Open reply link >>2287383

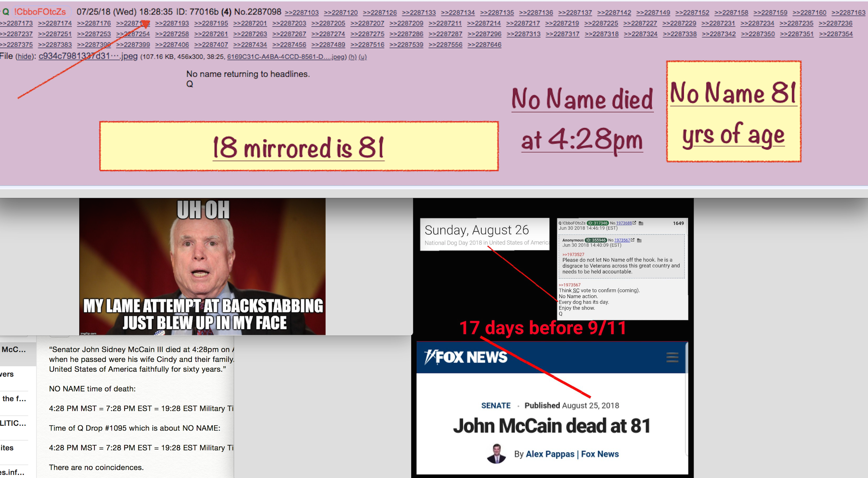coord(55,45)
